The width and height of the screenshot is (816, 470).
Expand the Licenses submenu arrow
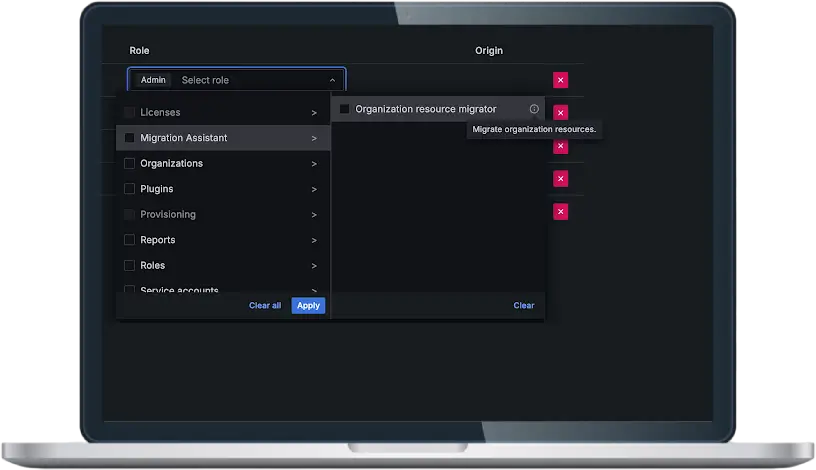click(x=314, y=112)
